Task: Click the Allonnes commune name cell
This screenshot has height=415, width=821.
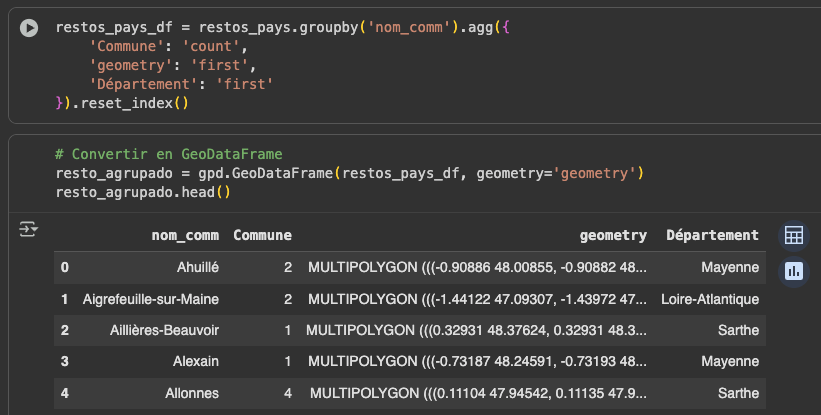Action: click(191, 393)
